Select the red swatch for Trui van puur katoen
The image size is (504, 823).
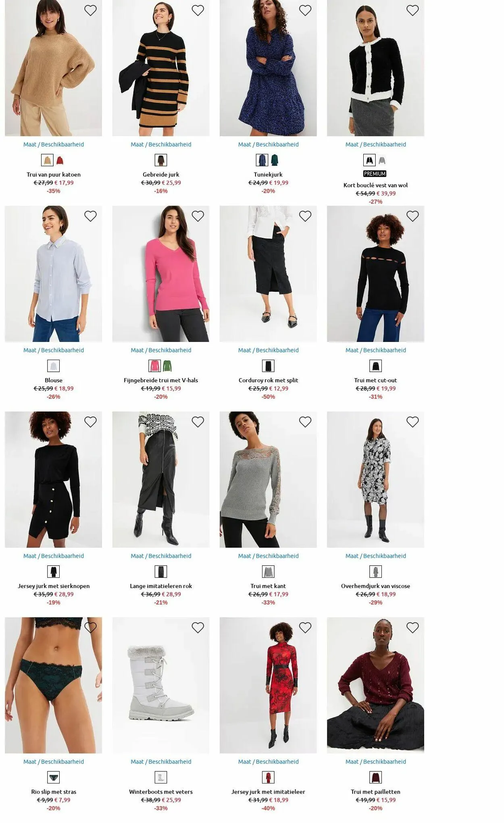click(60, 160)
